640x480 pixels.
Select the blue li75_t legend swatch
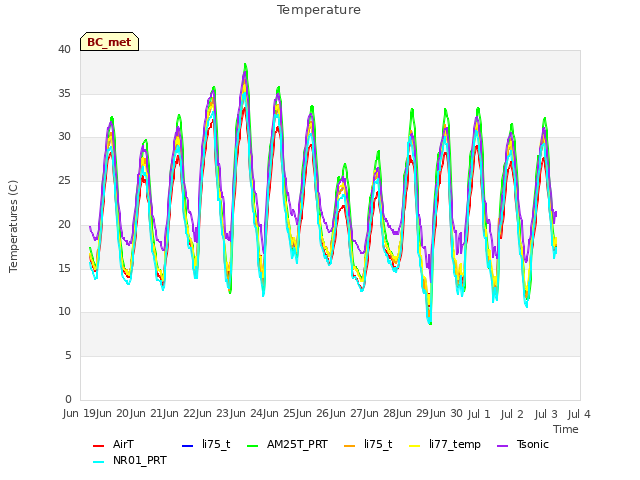tap(187, 446)
